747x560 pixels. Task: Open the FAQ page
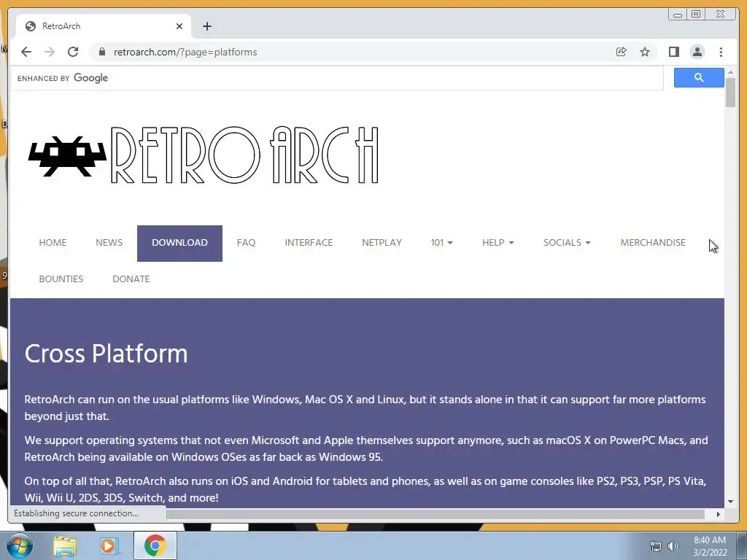[247, 242]
